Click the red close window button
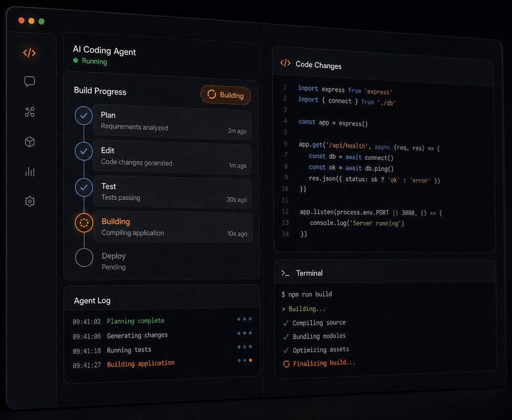 coord(22,20)
